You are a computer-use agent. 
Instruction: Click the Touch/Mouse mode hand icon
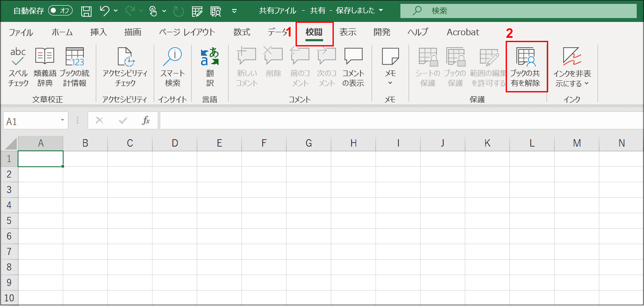coord(153,11)
